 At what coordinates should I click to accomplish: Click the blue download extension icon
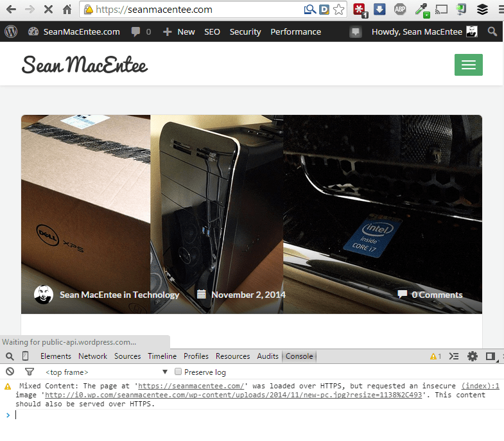[x=379, y=10]
